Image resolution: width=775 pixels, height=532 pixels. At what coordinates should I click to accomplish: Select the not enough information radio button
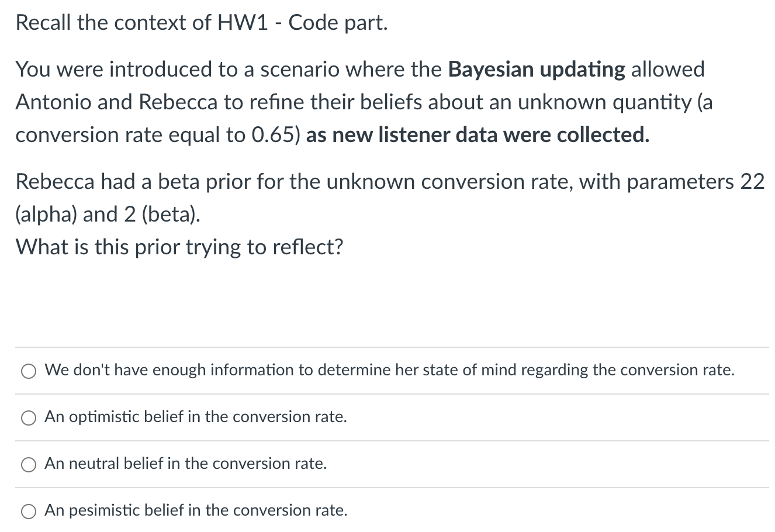click(x=27, y=371)
